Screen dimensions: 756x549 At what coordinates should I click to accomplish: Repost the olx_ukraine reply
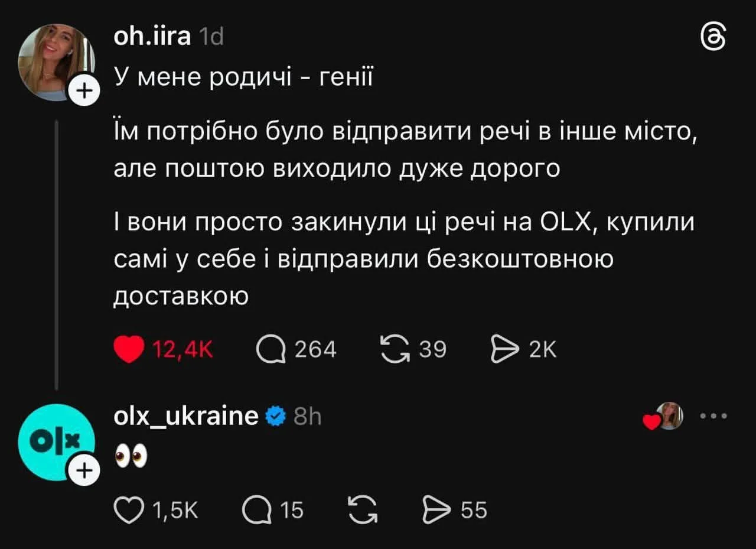363,509
